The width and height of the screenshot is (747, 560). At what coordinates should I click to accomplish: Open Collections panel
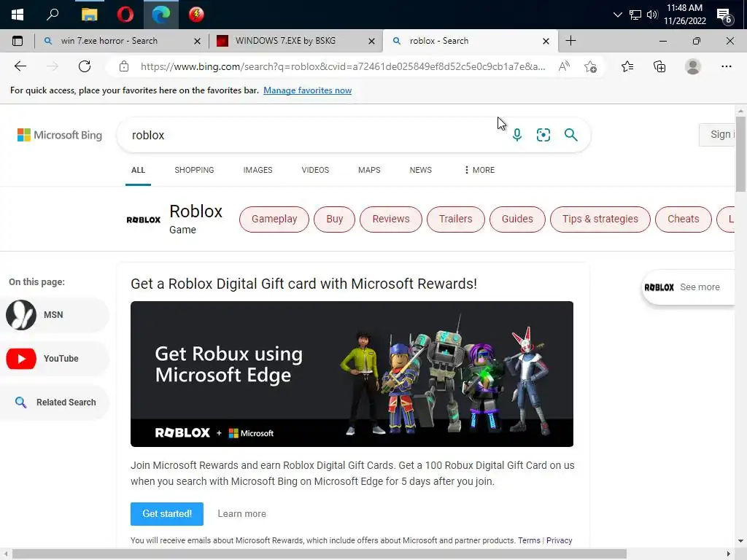[x=659, y=66]
